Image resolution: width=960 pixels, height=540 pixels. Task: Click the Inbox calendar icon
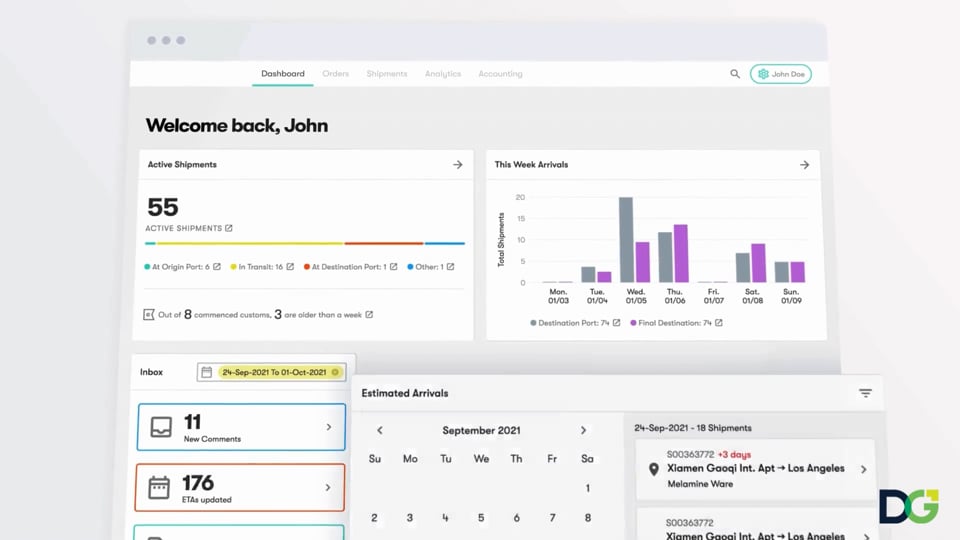point(206,372)
